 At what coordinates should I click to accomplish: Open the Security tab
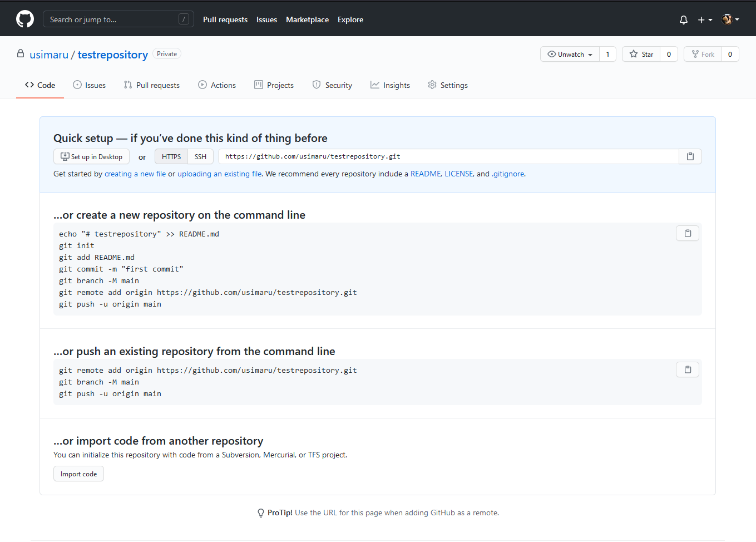pyautogui.click(x=332, y=85)
